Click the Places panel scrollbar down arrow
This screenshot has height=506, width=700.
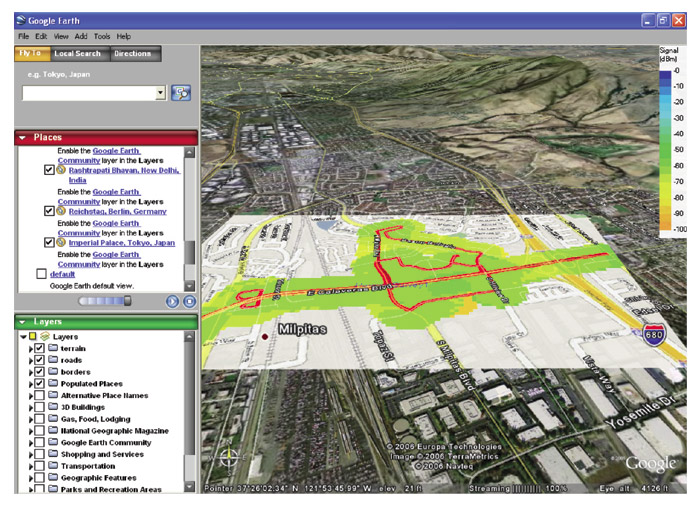pos(190,286)
